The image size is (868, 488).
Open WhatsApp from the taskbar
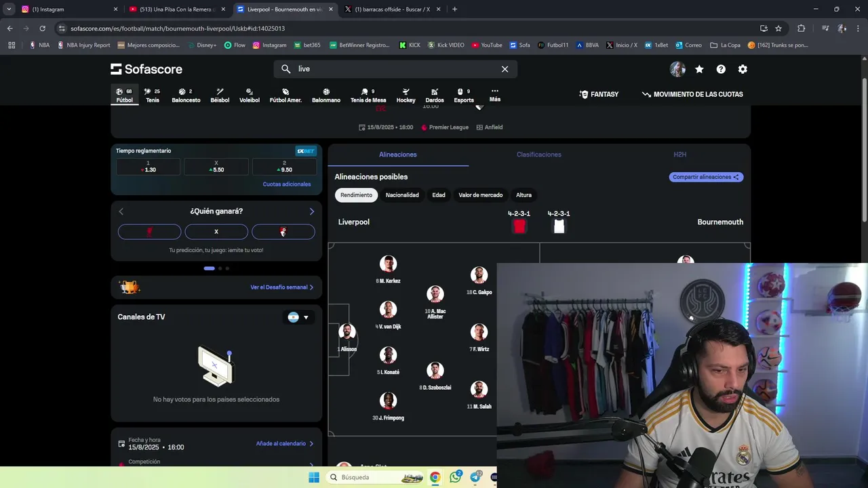(x=455, y=477)
